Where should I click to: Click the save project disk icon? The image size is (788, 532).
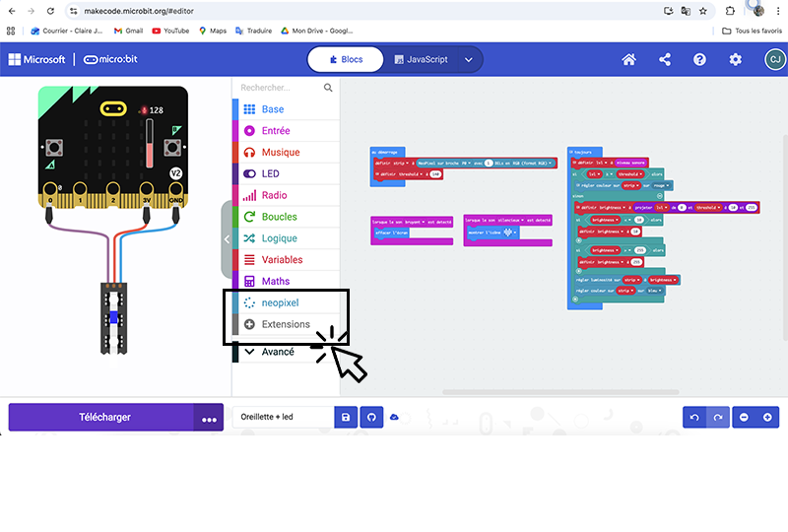click(x=346, y=417)
